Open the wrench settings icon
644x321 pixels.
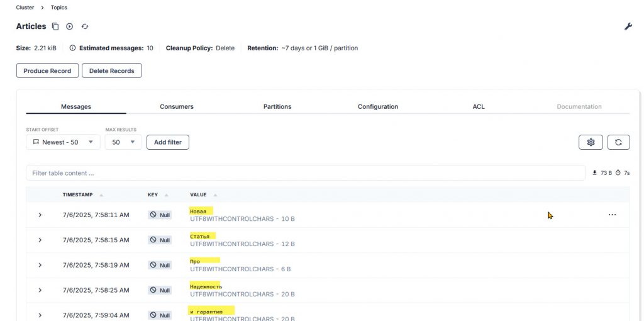pyautogui.click(x=628, y=26)
